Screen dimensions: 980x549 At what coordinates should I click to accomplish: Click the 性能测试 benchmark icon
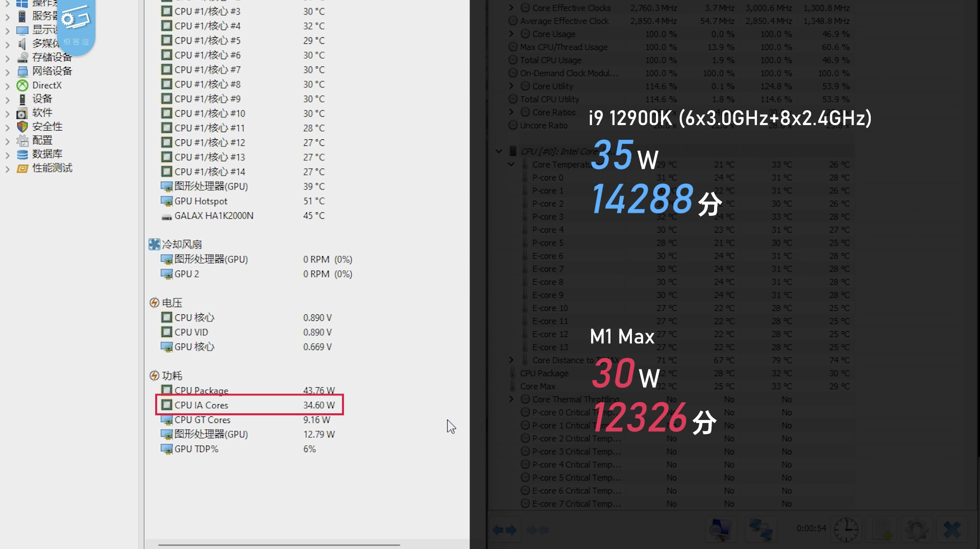(22, 168)
